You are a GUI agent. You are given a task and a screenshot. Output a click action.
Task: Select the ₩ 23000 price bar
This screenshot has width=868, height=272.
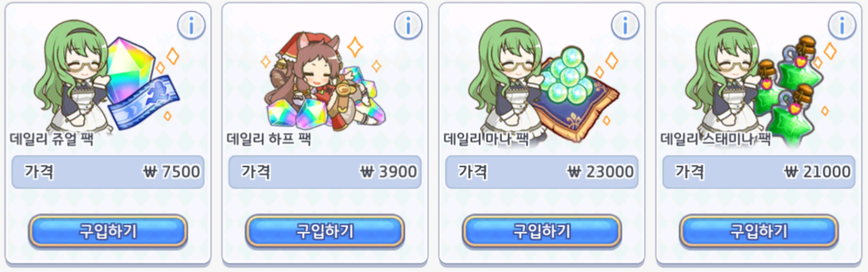click(x=542, y=172)
